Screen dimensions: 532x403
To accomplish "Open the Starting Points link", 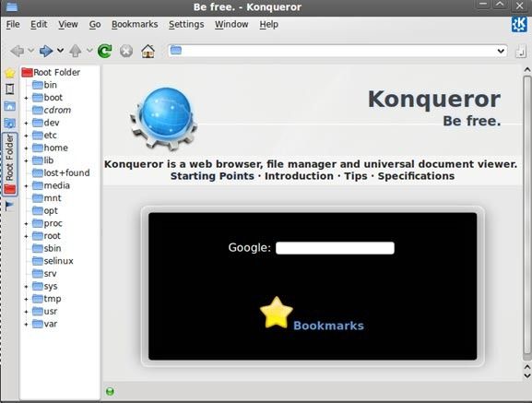I will [212, 176].
